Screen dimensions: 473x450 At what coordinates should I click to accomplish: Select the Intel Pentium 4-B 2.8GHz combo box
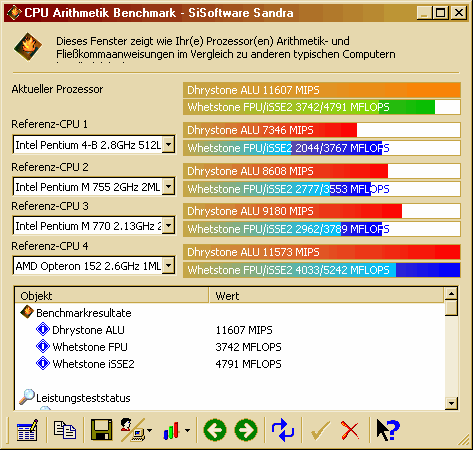point(94,145)
